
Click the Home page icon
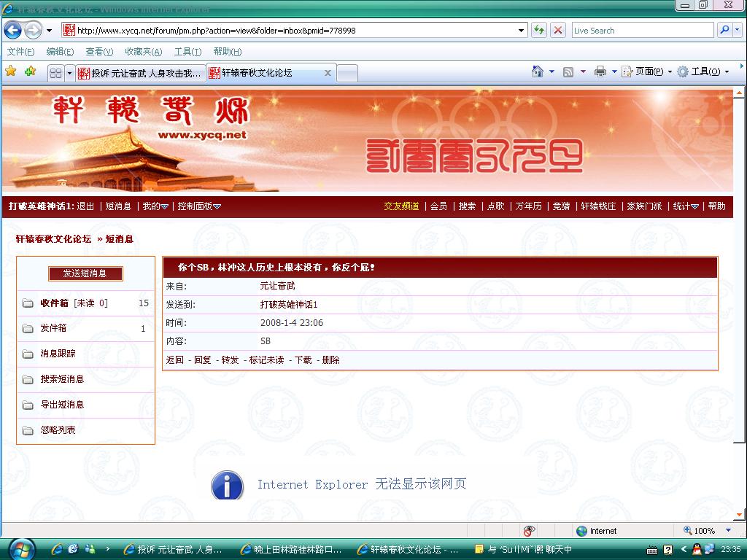tap(538, 71)
